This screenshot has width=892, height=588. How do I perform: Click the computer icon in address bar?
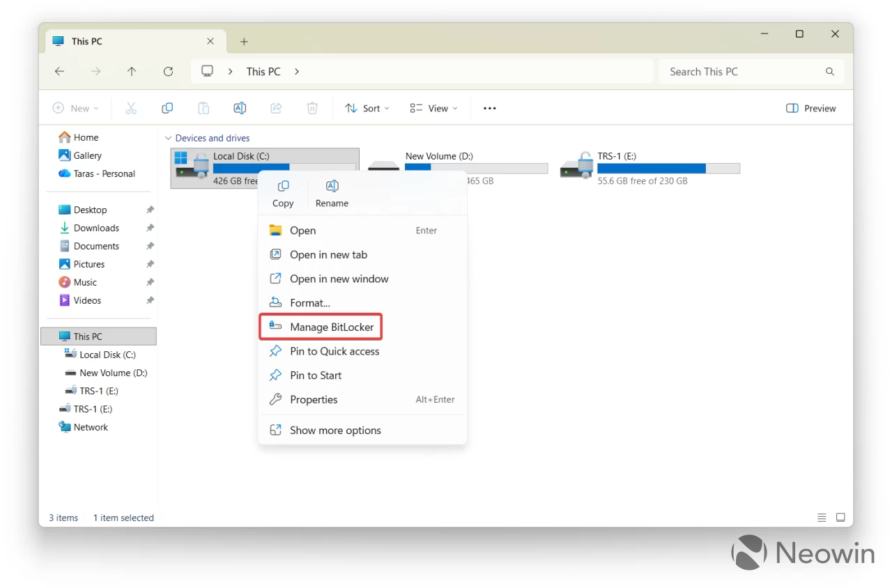[207, 71]
